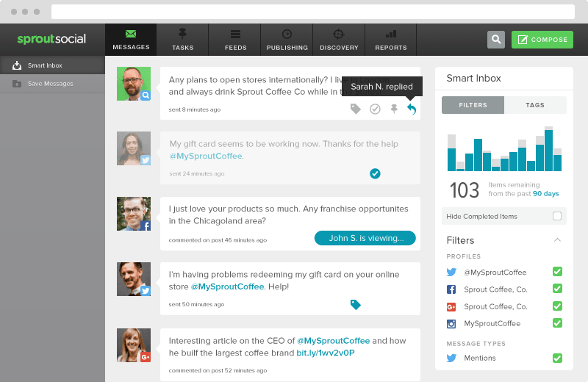The width and height of the screenshot is (588, 382).
Task: Click 'commented on post 52 minutes ago' text
Action: (218, 370)
